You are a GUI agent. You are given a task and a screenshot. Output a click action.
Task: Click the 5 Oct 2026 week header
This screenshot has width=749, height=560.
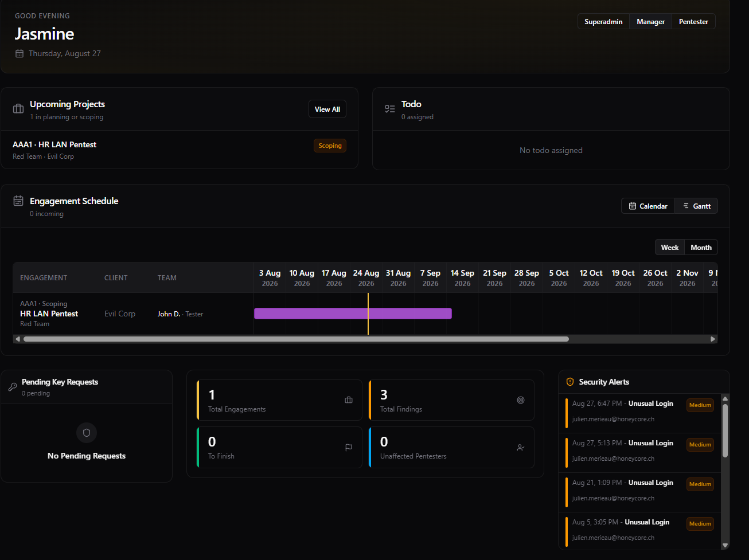click(x=559, y=278)
